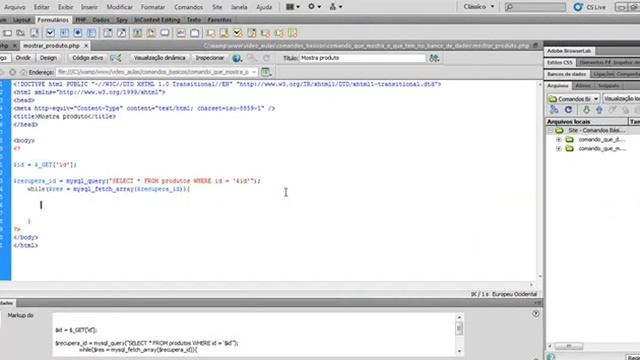Collapse the Site - Comandos Bási tree node

coord(550,131)
